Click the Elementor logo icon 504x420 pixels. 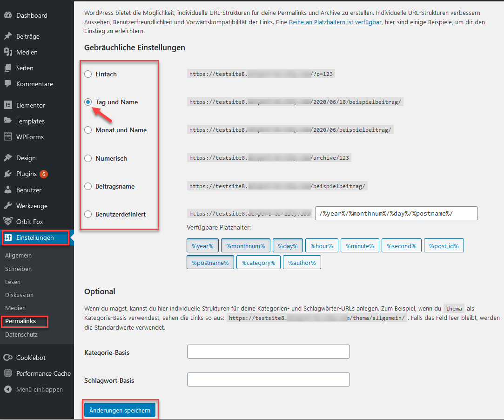point(8,105)
